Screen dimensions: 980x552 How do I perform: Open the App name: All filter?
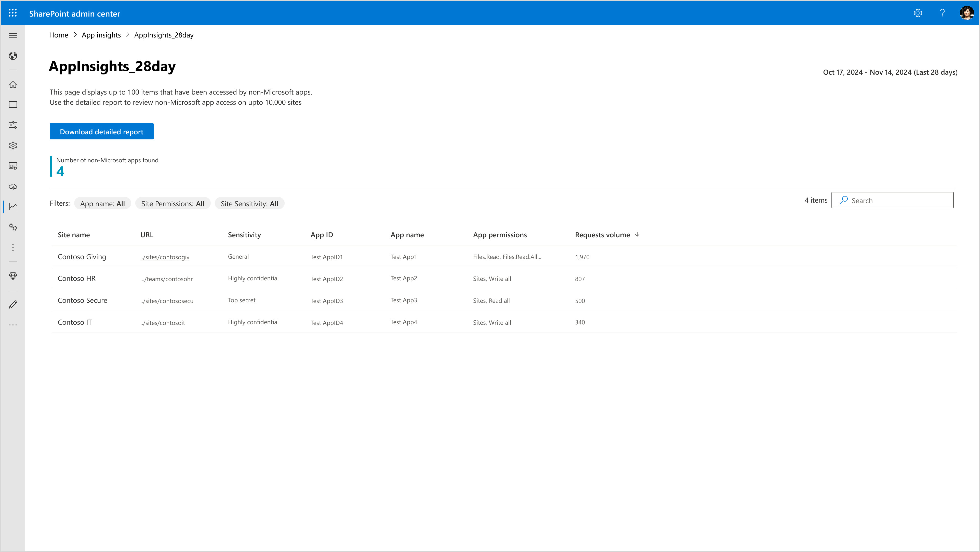[x=102, y=204]
